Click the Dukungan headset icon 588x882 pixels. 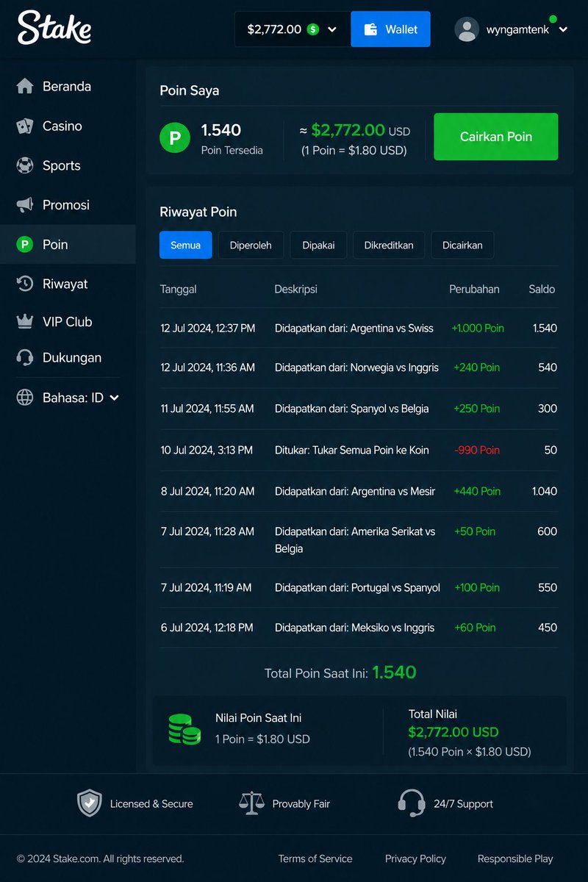click(x=25, y=358)
